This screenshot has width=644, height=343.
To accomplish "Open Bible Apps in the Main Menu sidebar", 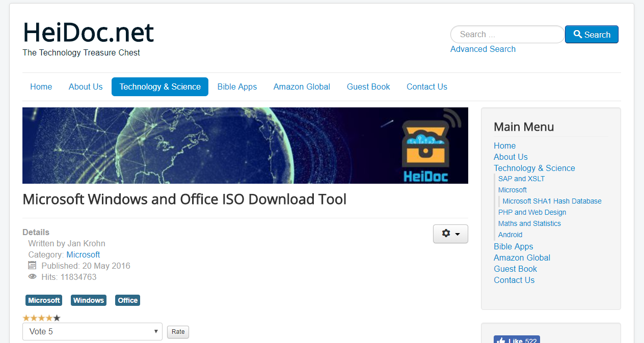I will coord(513,246).
